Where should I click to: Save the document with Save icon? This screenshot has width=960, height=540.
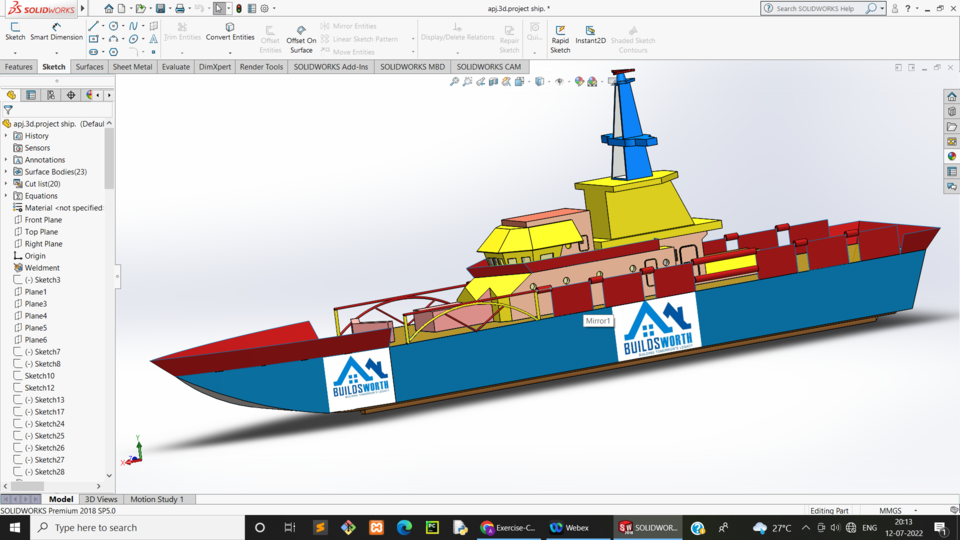click(160, 9)
